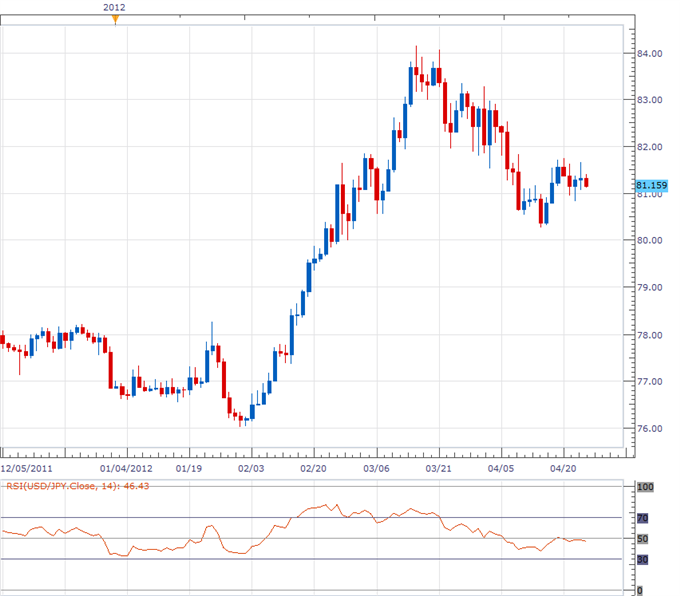680x596 pixels.
Task: Click the RSI 0 level label
Action: point(640,590)
